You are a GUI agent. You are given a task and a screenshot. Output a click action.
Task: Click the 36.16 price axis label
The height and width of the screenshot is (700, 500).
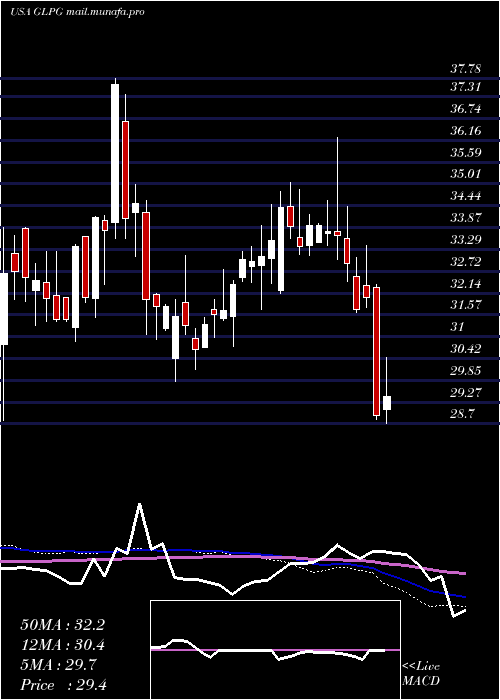tap(465, 131)
